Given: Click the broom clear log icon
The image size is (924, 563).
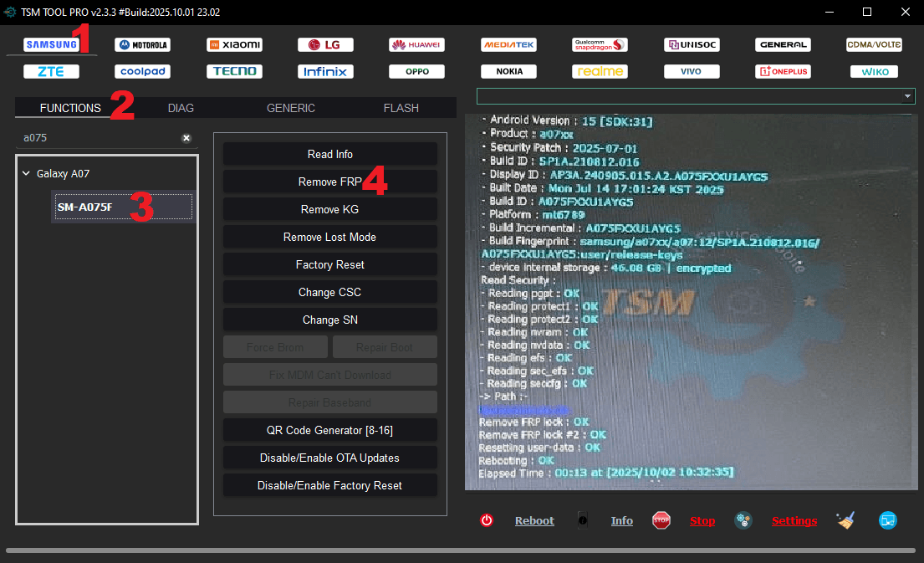Looking at the screenshot, I should tap(845, 520).
